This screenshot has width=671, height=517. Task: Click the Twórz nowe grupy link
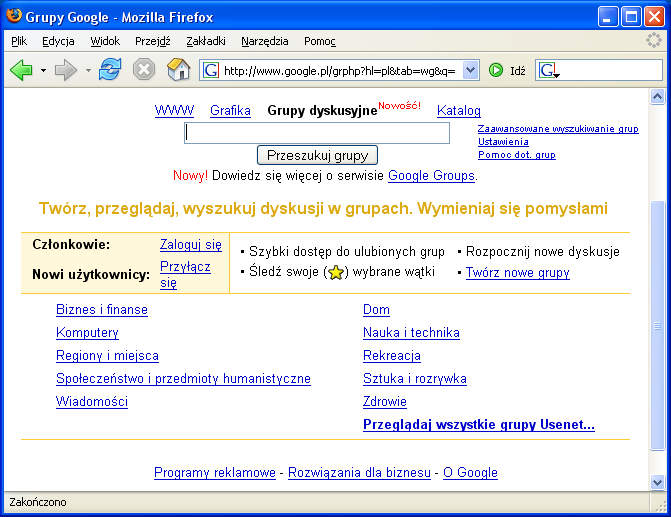pyautogui.click(x=518, y=272)
